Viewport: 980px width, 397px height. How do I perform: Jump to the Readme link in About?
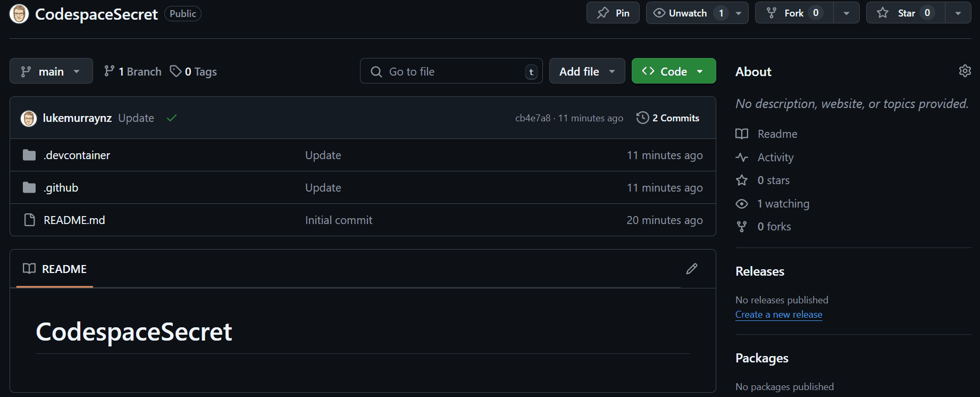coord(767,134)
